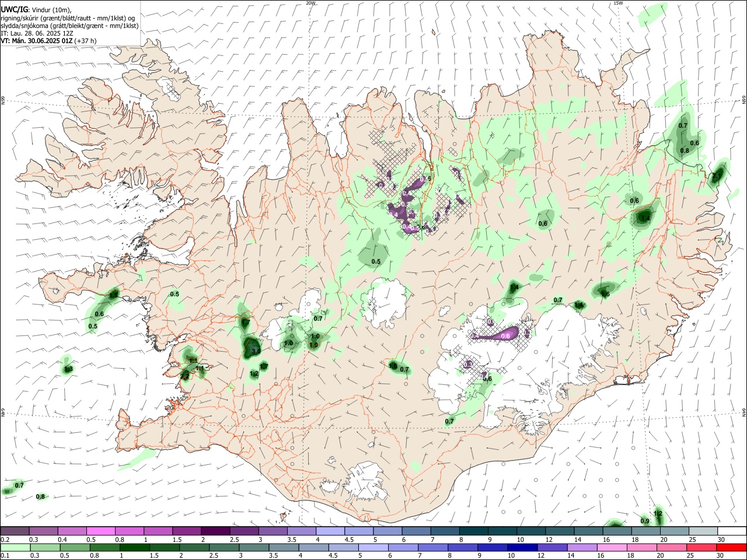Image resolution: width=747 pixels, height=560 pixels.
Task: Click the '0.1' label in lower legend row
Action: point(5,556)
